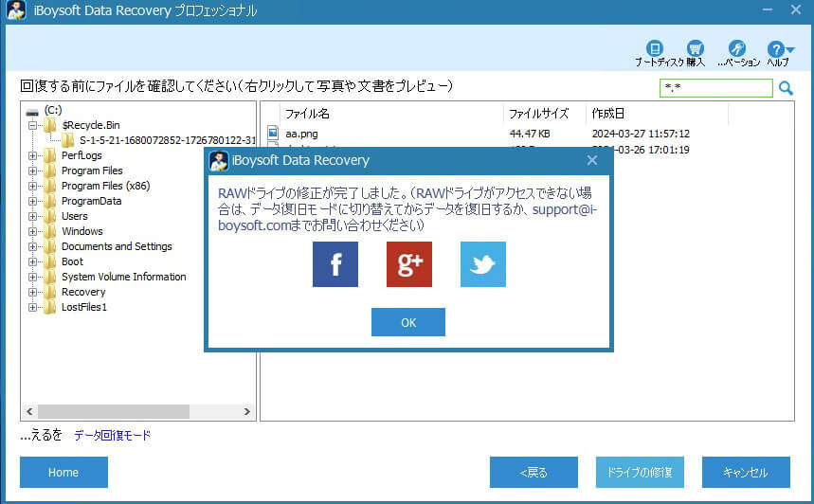
Task: Open the help dropdown arrow
Action: pyautogui.click(x=790, y=50)
